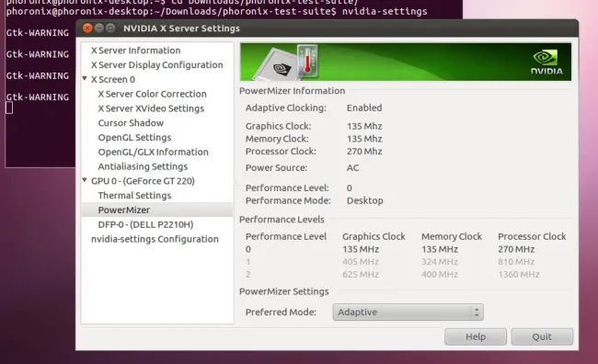Select Antialiasing Settings
Viewport: 598px width, 364px height.
click(x=143, y=166)
